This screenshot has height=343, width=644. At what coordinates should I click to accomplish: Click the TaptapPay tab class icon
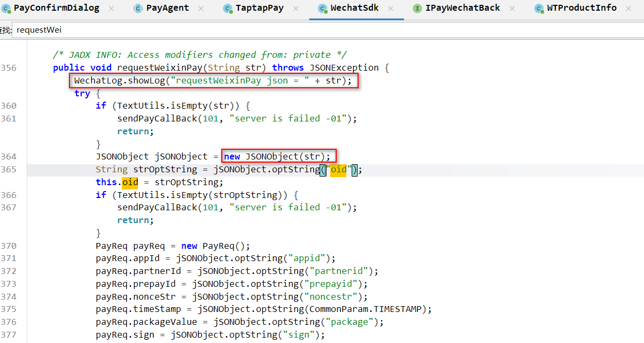click(x=228, y=9)
